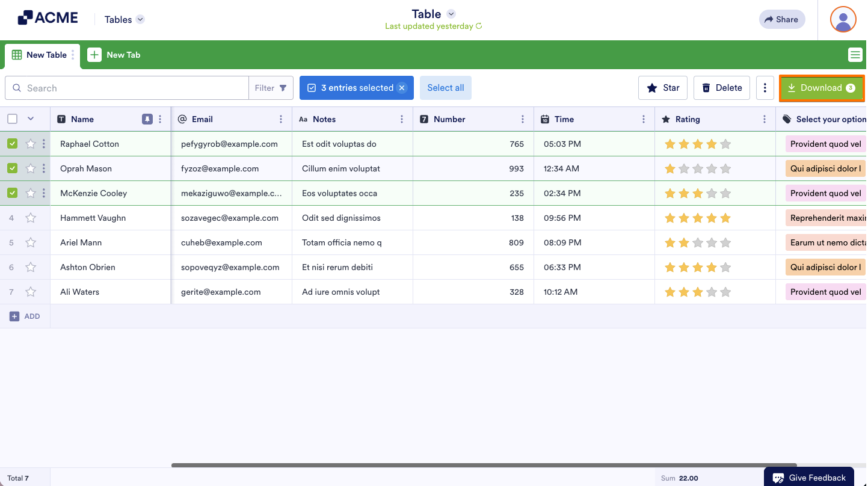
Task: Set Oprah Mason rating to second star
Action: tap(684, 168)
